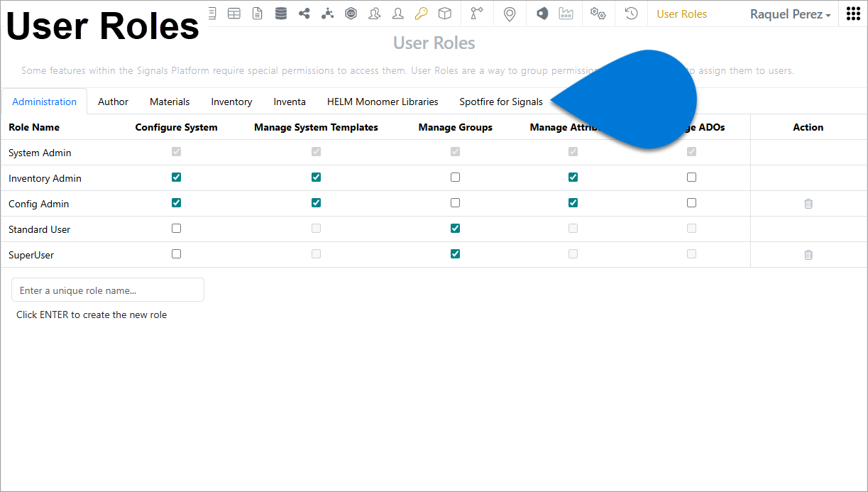This screenshot has width=868, height=492.
Task: Uncheck Manage System Templates for Inventory Admin
Action: point(317,177)
